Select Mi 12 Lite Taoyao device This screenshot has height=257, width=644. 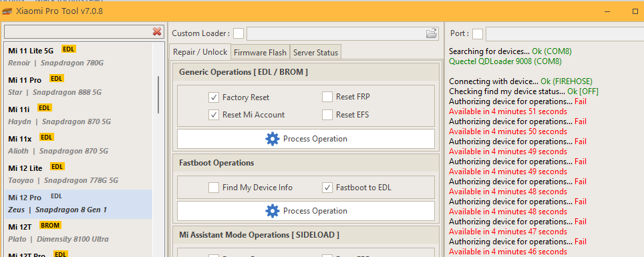click(78, 174)
